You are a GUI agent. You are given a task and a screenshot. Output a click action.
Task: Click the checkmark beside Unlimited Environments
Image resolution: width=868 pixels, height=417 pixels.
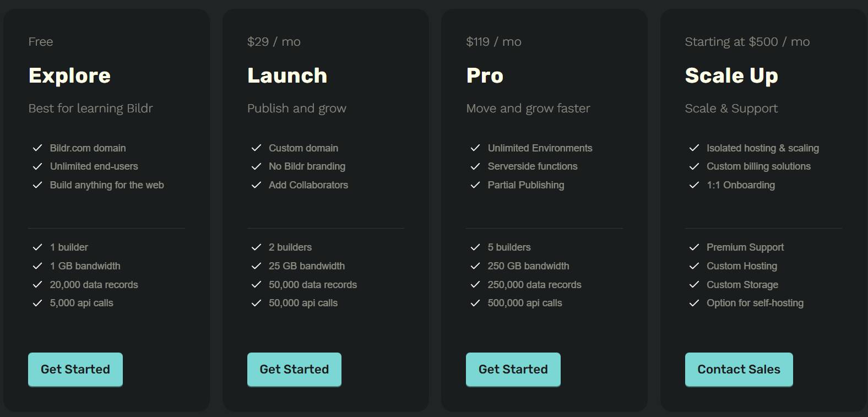point(475,148)
